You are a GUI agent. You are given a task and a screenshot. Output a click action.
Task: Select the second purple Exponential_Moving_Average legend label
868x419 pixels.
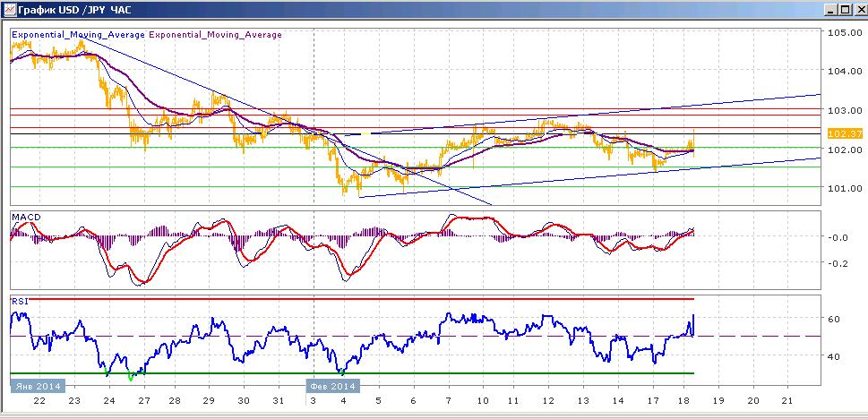215,34
